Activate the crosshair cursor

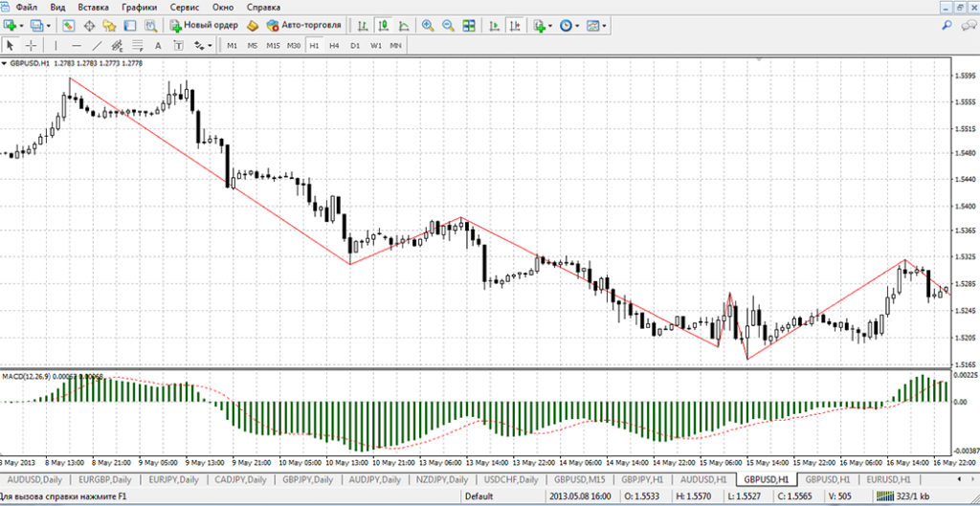coord(31,46)
